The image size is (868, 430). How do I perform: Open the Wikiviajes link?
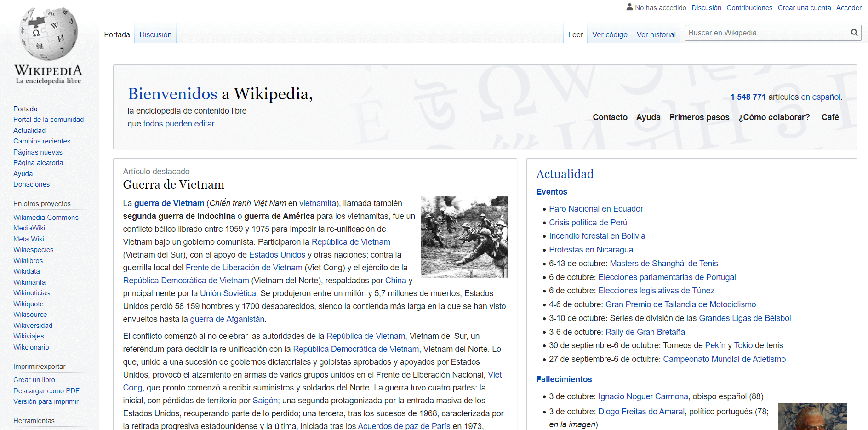(29, 336)
